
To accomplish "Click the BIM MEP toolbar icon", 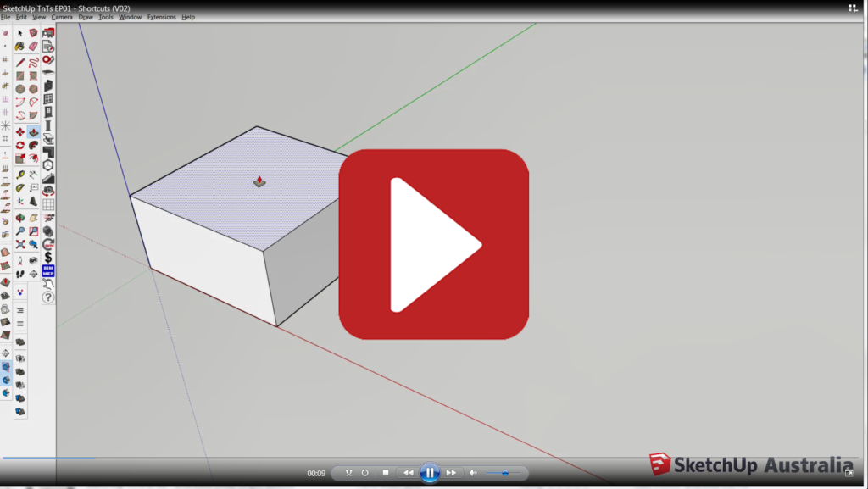I will point(48,270).
